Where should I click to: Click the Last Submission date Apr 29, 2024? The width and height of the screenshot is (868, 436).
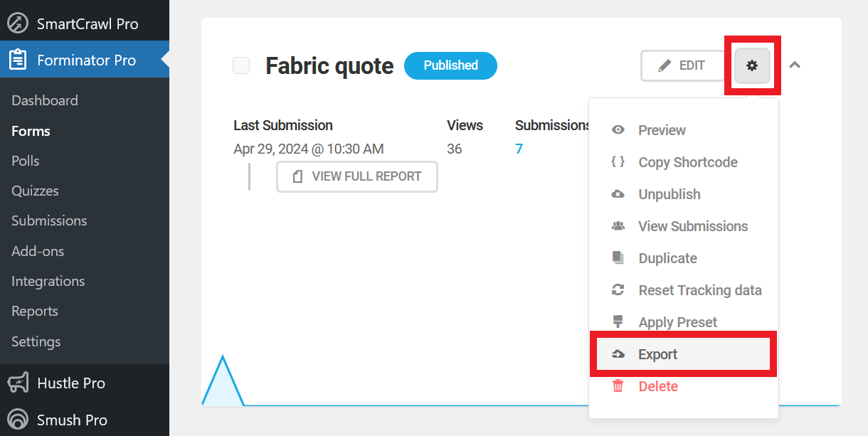point(309,149)
